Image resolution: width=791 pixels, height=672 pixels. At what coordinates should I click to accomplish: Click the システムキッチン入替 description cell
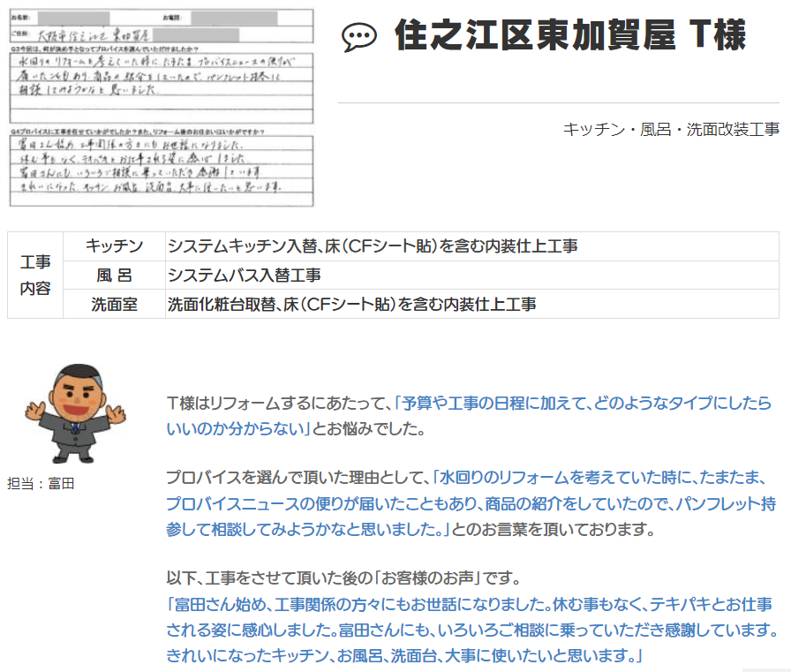[373, 246]
